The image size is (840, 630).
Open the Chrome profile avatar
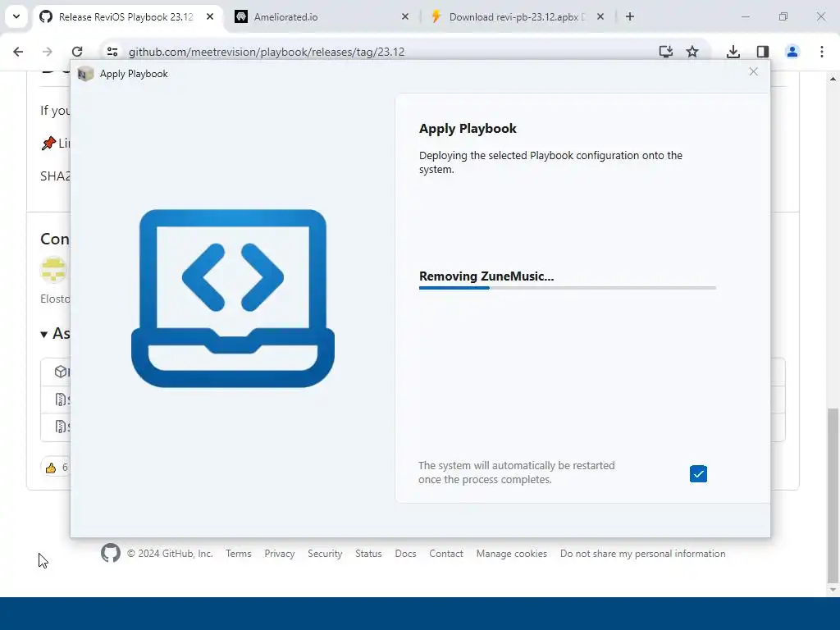[x=792, y=52]
